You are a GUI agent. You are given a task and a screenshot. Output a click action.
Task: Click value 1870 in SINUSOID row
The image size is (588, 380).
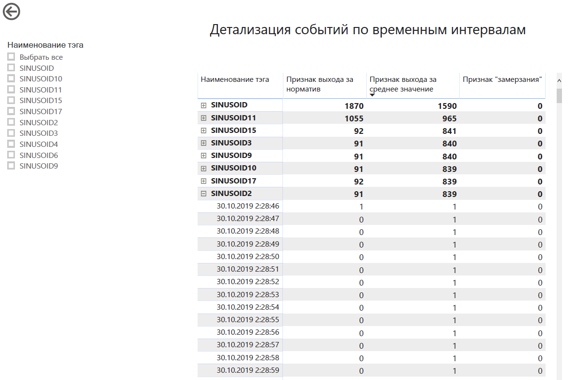[x=354, y=106]
